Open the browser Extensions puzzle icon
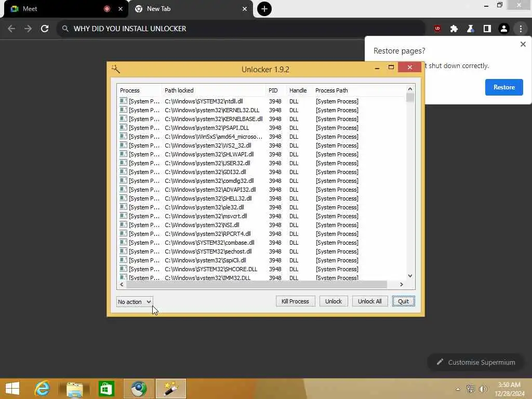 454,29
